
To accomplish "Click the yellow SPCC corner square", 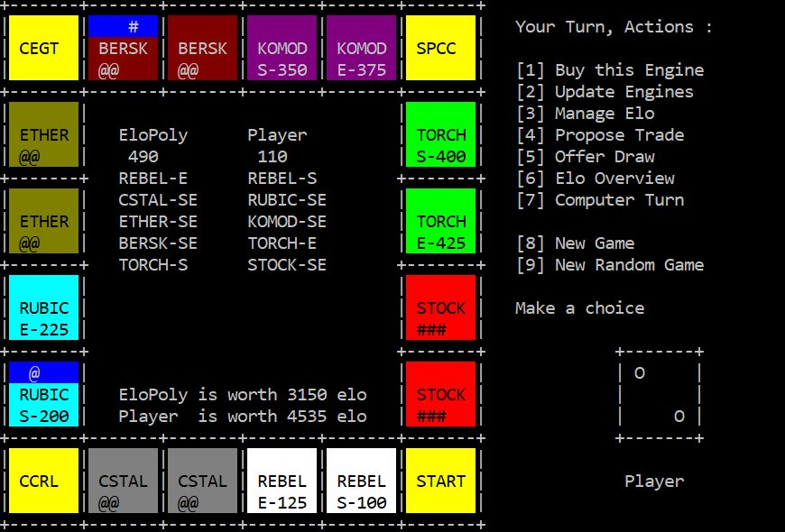I will (x=440, y=48).
